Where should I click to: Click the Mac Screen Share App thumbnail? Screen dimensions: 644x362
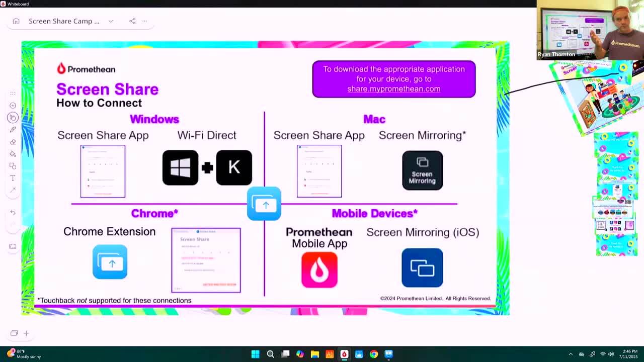tap(319, 171)
